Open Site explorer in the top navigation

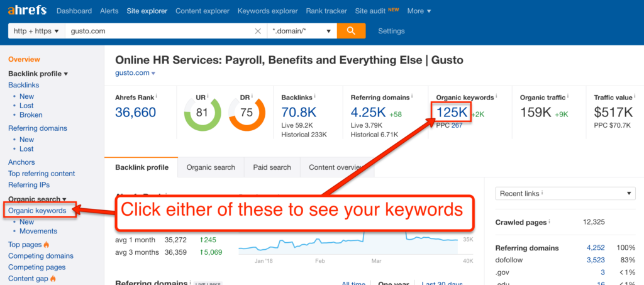[x=147, y=11]
